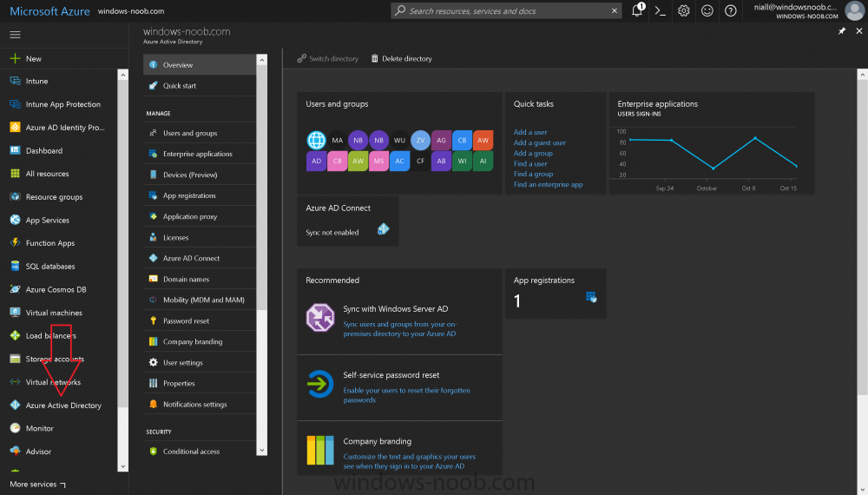
Task: Open Domain names menu item
Action: coord(200,279)
